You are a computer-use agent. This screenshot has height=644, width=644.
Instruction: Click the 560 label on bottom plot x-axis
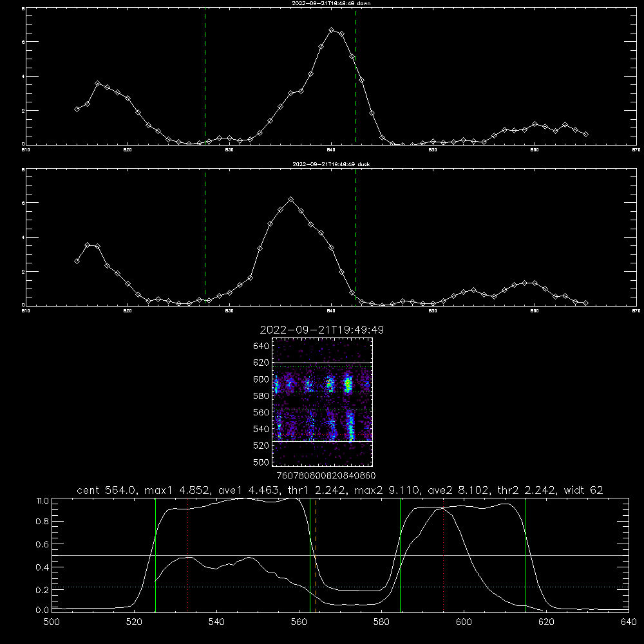coord(299,622)
